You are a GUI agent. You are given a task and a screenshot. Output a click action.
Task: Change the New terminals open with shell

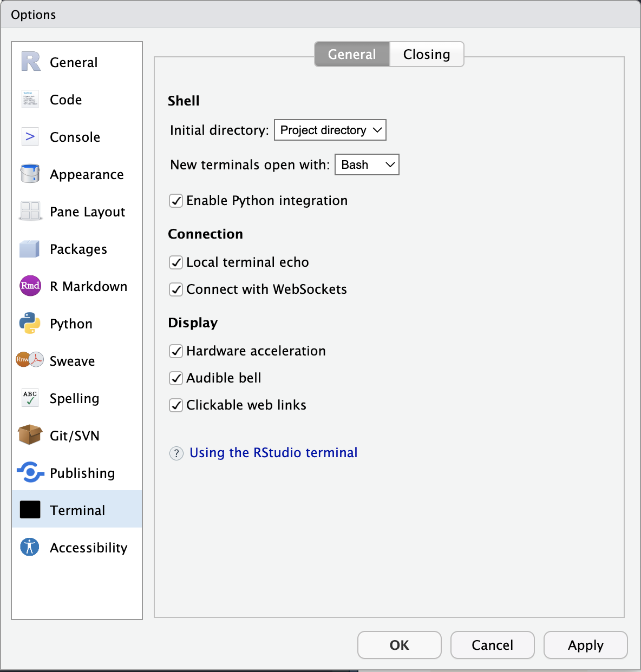click(367, 164)
